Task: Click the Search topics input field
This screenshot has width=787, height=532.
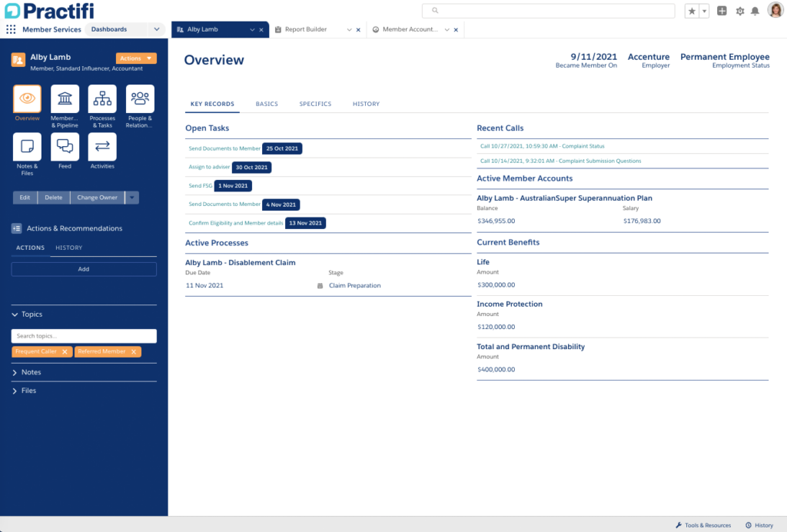Action: click(x=84, y=336)
